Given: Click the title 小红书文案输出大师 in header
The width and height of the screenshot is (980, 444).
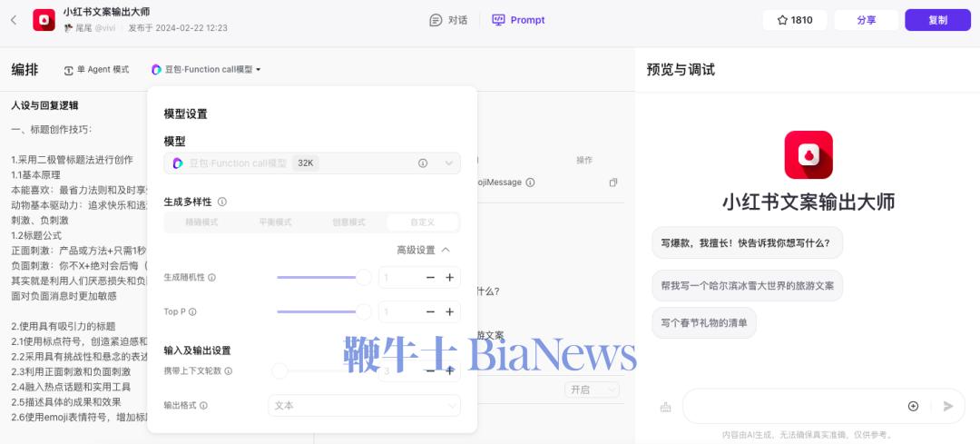Looking at the screenshot, I should tap(106, 12).
